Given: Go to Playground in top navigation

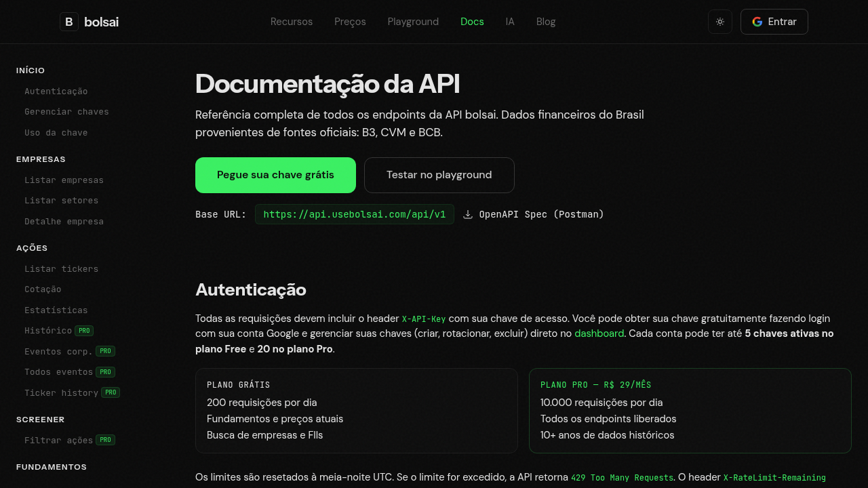Looking at the screenshot, I should tap(413, 22).
